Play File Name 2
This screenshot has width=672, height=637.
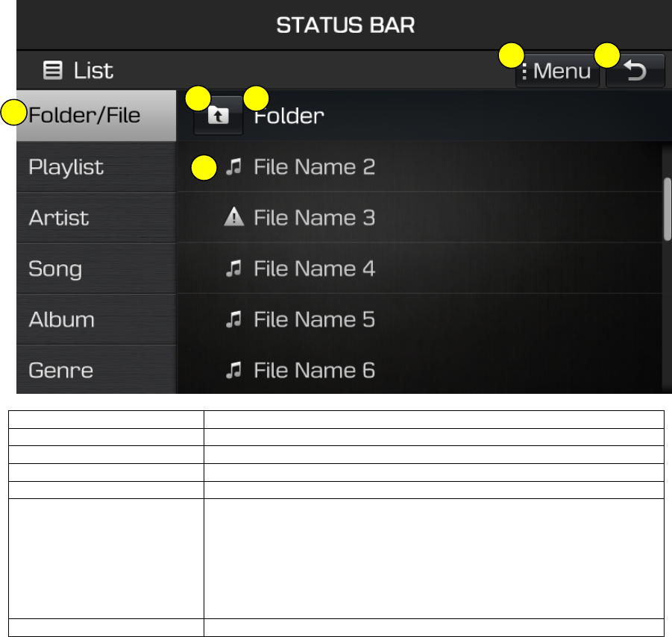click(314, 167)
